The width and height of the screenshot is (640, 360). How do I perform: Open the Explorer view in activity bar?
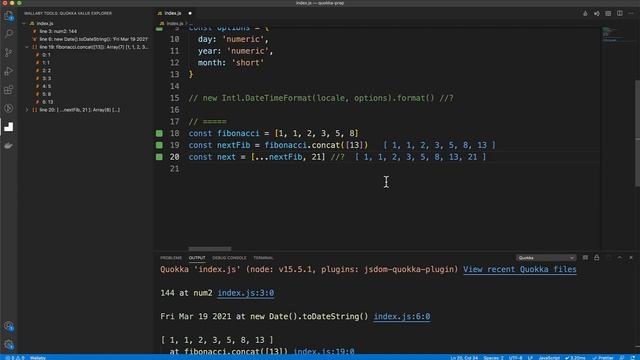[9, 16]
